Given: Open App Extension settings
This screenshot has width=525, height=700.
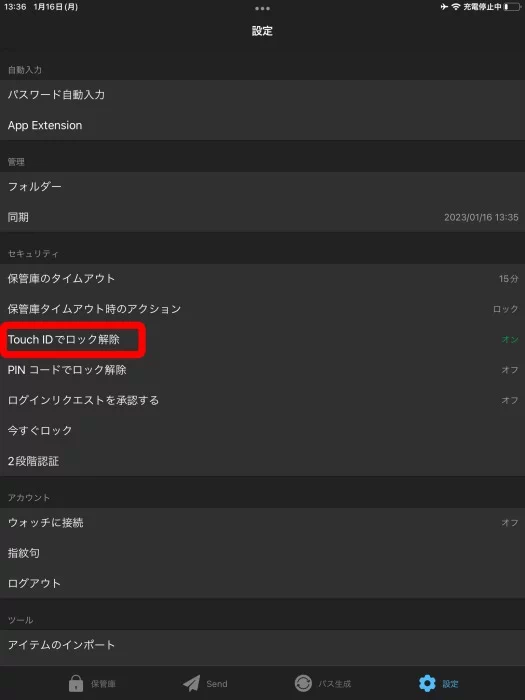Looking at the screenshot, I should click(x=262, y=125).
